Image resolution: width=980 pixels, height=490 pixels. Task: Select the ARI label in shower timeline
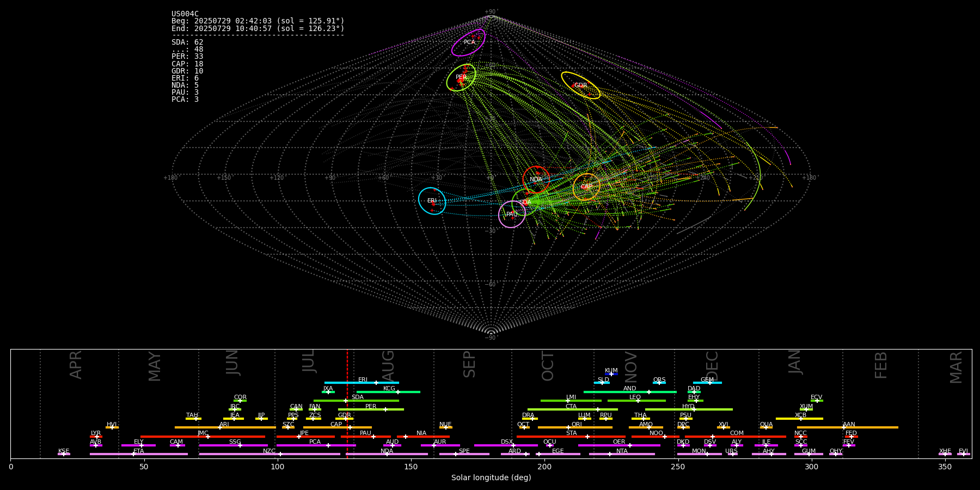[224, 425]
